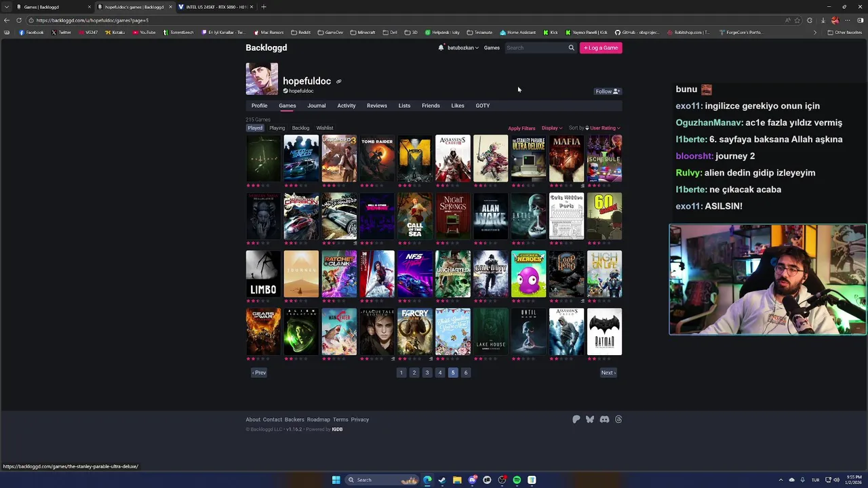Go to the Next page
Screen dimensions: 868x488
608,373
